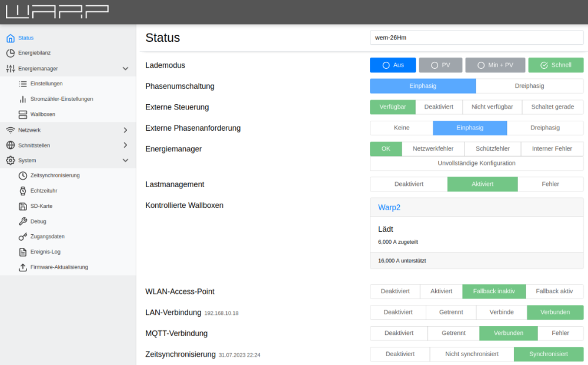Click the Wallboxen server icon
This screenshot has height=365, width=588.
click(23, 114)
